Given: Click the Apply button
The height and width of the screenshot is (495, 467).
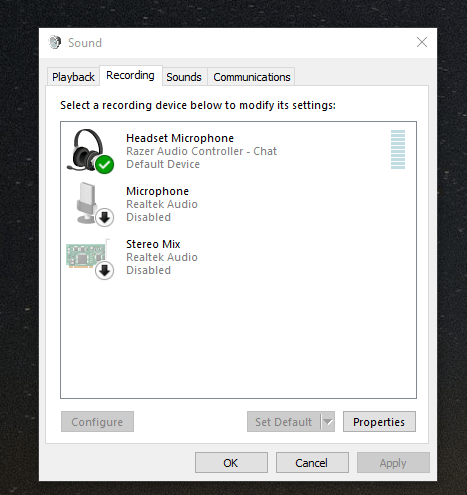Looking at the screenshot, I should coord(393,463).
